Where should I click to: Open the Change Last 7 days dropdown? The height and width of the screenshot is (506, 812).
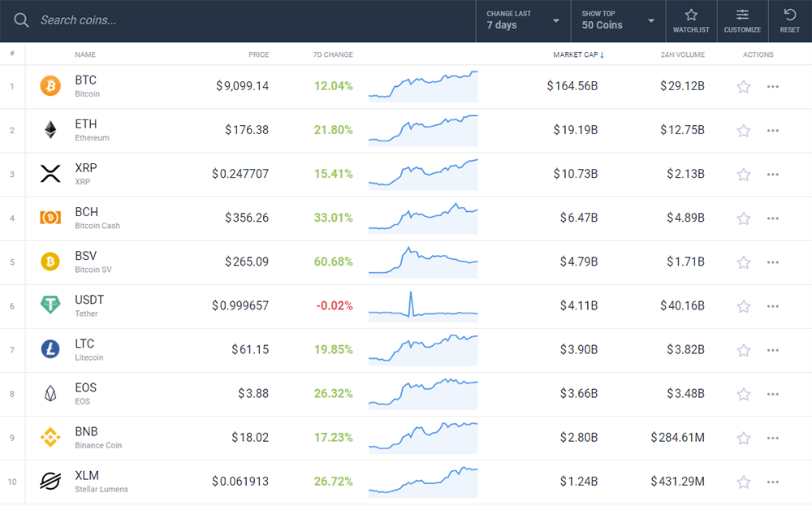coord(523,21)
